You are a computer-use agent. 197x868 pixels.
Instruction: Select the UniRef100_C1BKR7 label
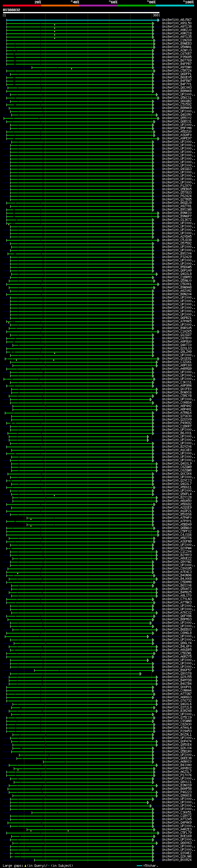[177, 426]
